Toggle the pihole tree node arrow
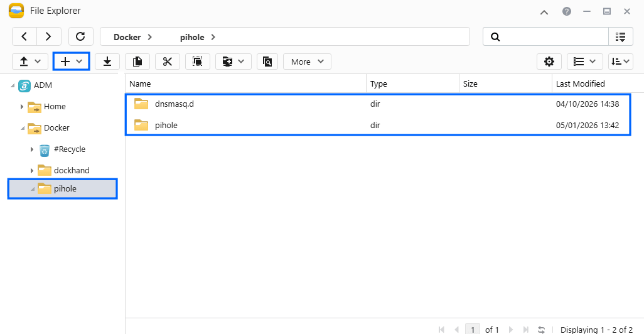Viewport: 644px width, 334px height. (x=33, y=189)
